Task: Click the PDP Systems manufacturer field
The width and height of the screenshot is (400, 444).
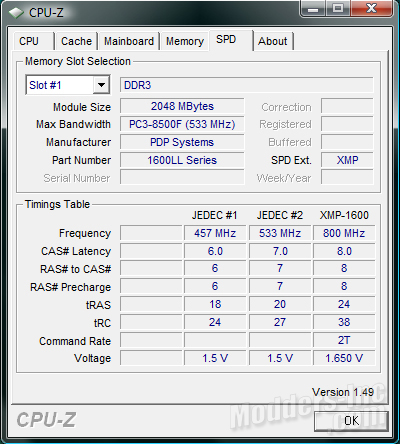Action: click(x=182, y=142)
